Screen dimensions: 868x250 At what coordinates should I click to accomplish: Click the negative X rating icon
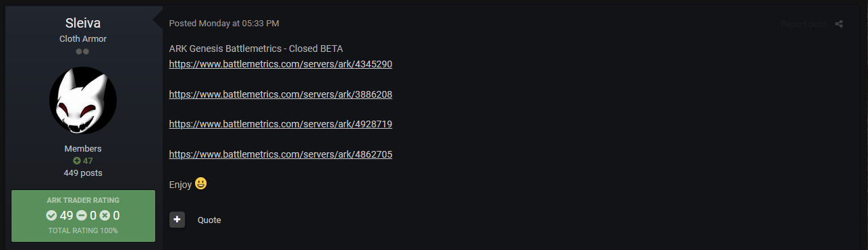[x=105, y=216]
